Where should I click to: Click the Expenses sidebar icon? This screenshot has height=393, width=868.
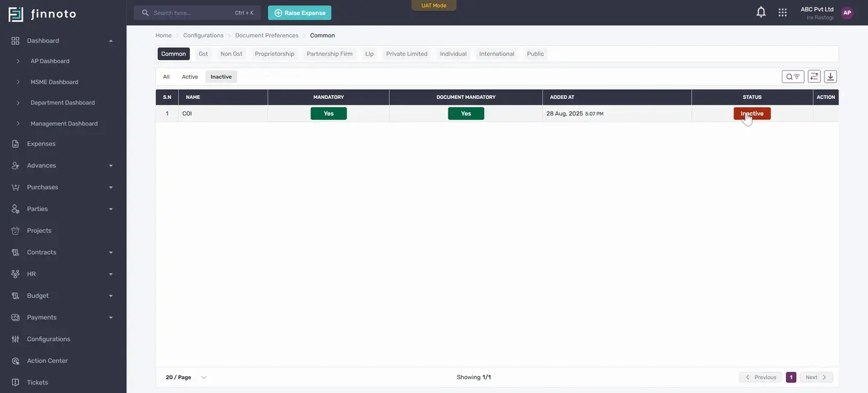16,144
